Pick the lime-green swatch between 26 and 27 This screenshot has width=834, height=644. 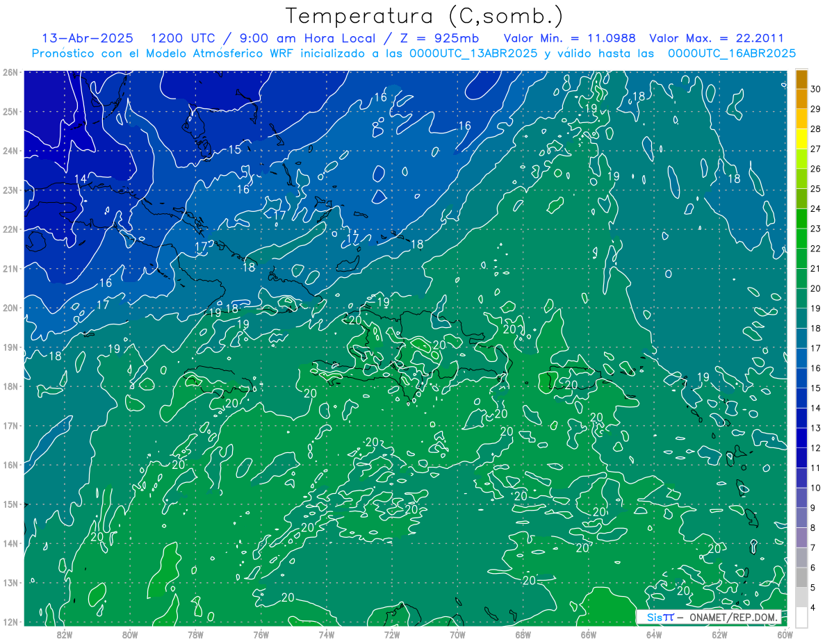pyautogui.click(x=801, y=159)
